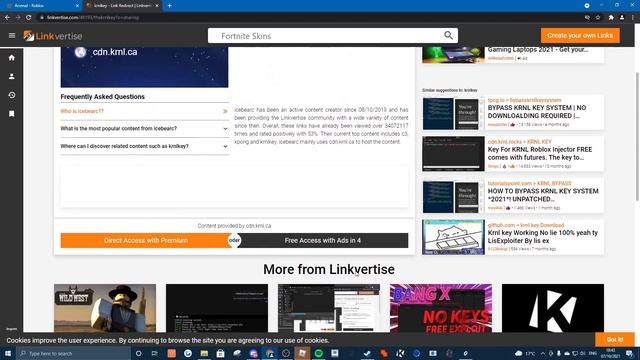The image size is (640, 360).
Task: Open Windows Start menu
Action: [8, 353]
